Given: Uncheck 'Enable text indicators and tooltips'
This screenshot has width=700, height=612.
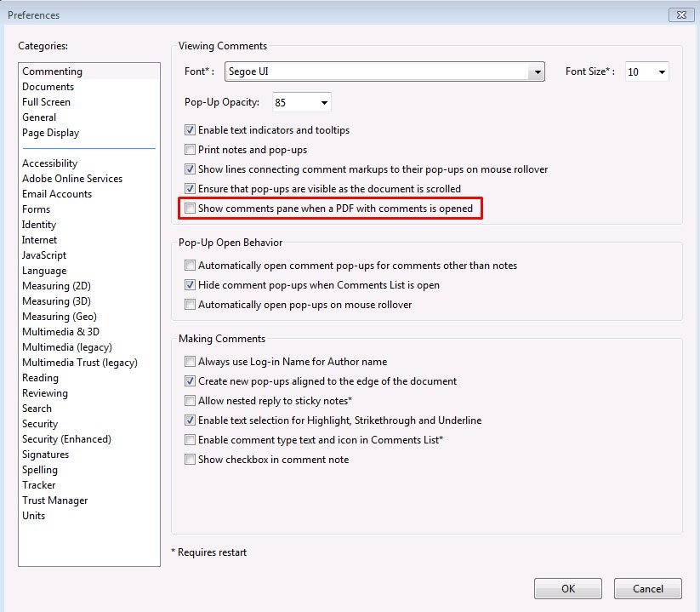Looking at the screenshot, I should pyautogui.click(x=191, y=130).
